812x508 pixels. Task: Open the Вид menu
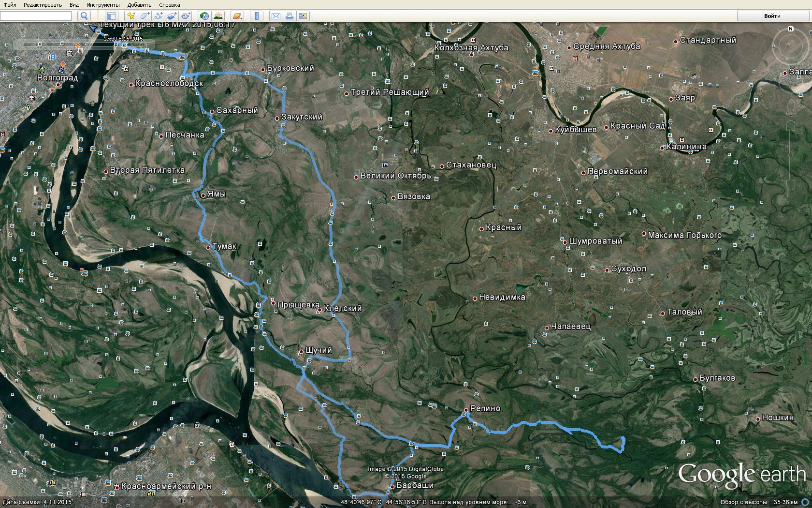tap(74, 5)
